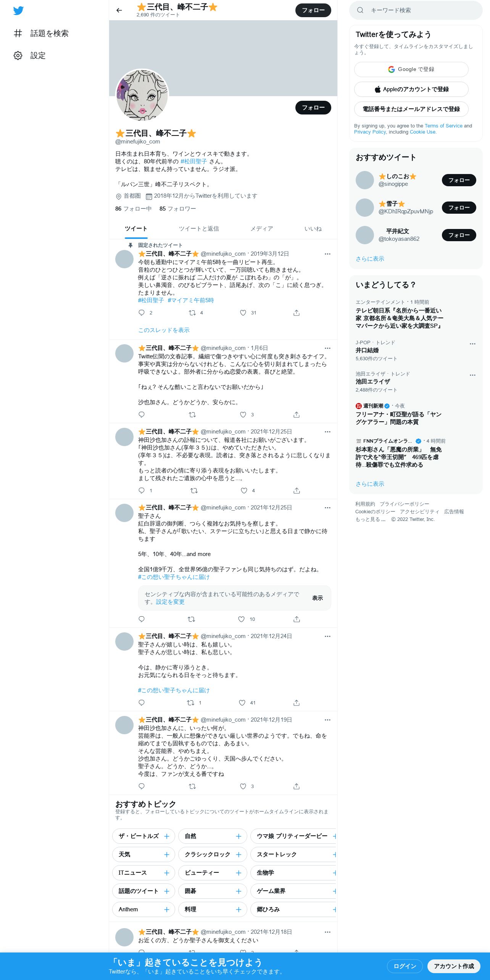Open settings gear in the sidebar
Image resolution: width=490 pixels, height=980 pixels.
(18, 55)
